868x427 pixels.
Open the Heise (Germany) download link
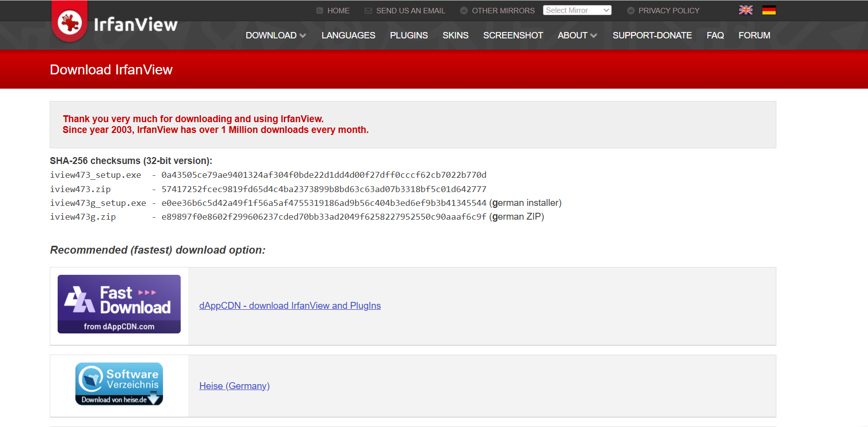click(x=234, y=386)
